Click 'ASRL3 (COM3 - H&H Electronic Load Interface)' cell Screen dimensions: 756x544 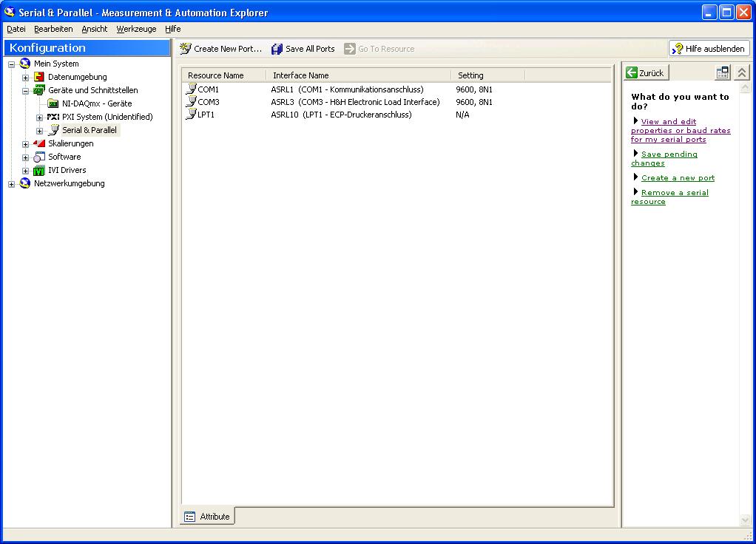355,102
